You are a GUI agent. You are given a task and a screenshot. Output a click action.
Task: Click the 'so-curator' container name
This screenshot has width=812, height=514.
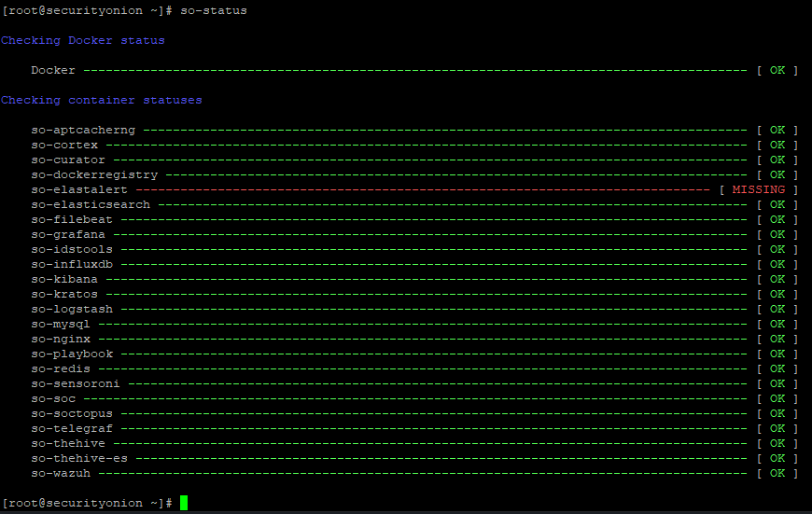click(68, 160)
